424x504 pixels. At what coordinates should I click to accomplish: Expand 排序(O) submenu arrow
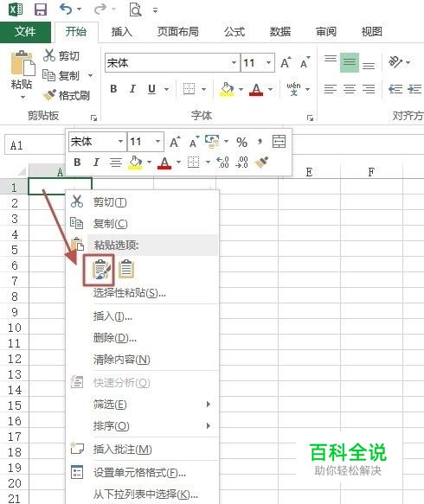[209, 426]
